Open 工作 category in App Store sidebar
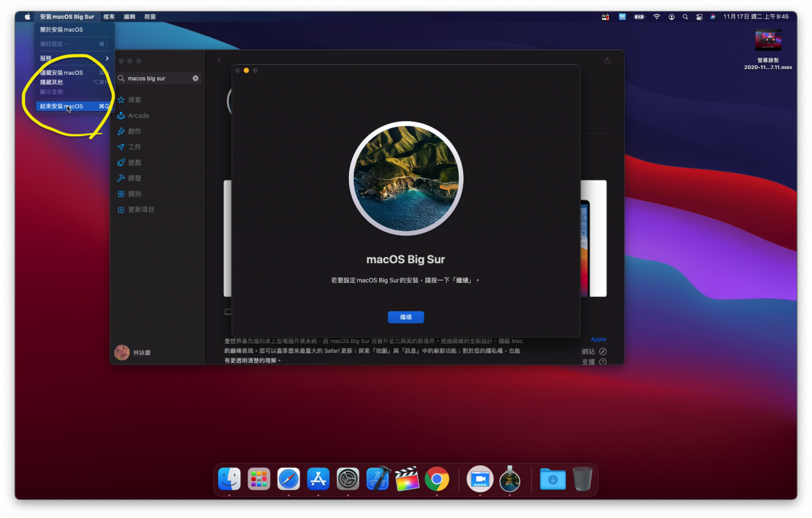Screen dimensions: 812x518 [x=129, y=147]
